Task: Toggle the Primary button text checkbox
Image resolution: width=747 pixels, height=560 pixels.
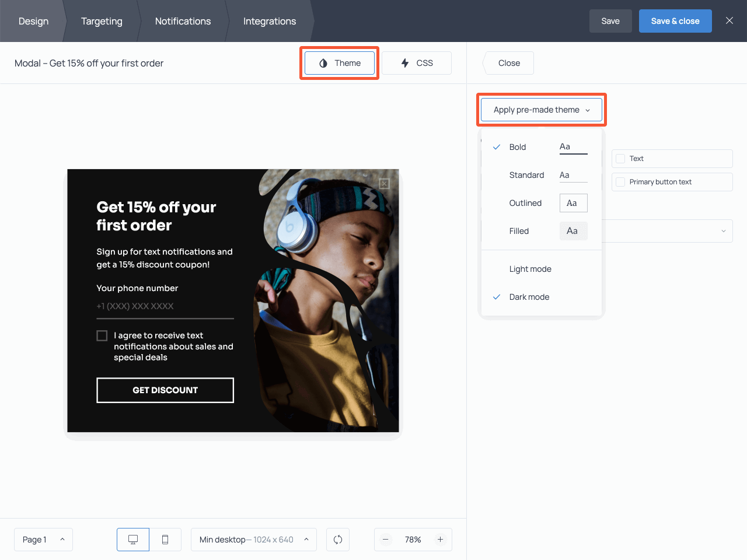Action: pyautogui.click(x=620, y=182)
